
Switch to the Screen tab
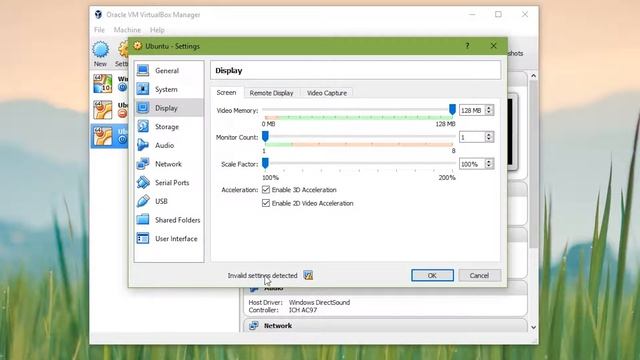pyautogui.click(x=227, y=93)
